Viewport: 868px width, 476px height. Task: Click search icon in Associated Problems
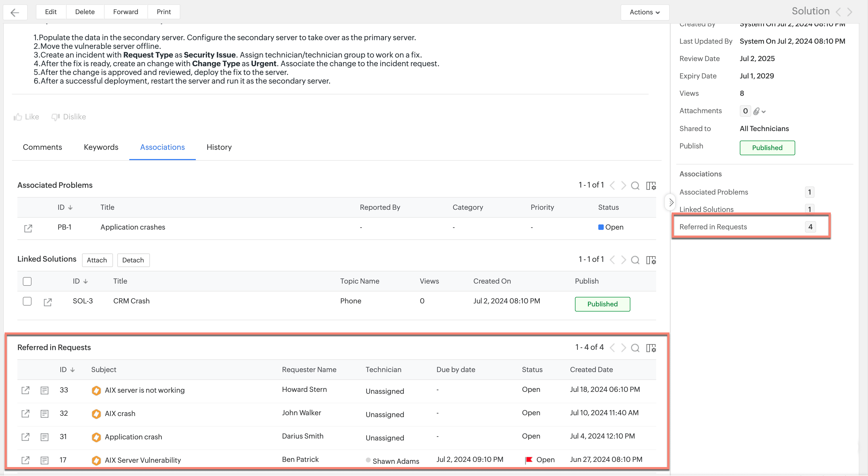click(x=635, y=185)
